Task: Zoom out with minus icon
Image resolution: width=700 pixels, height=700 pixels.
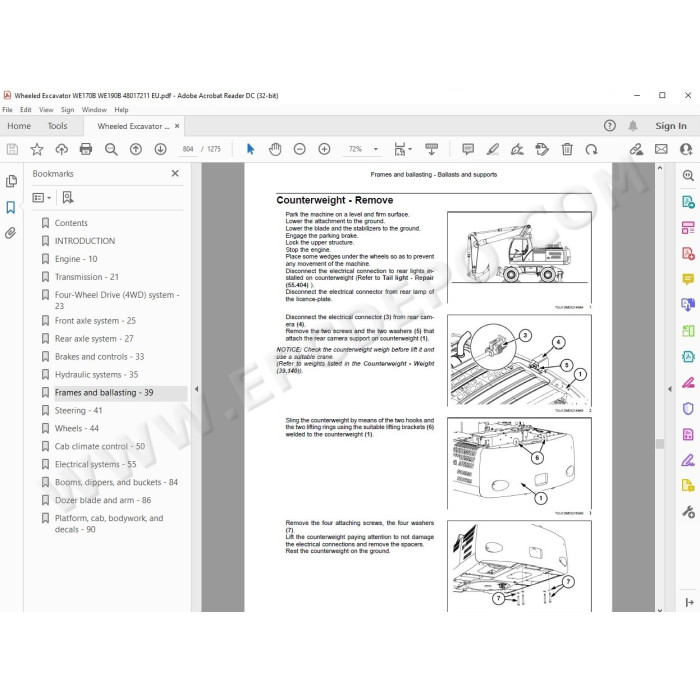Action: click(300, 149)
